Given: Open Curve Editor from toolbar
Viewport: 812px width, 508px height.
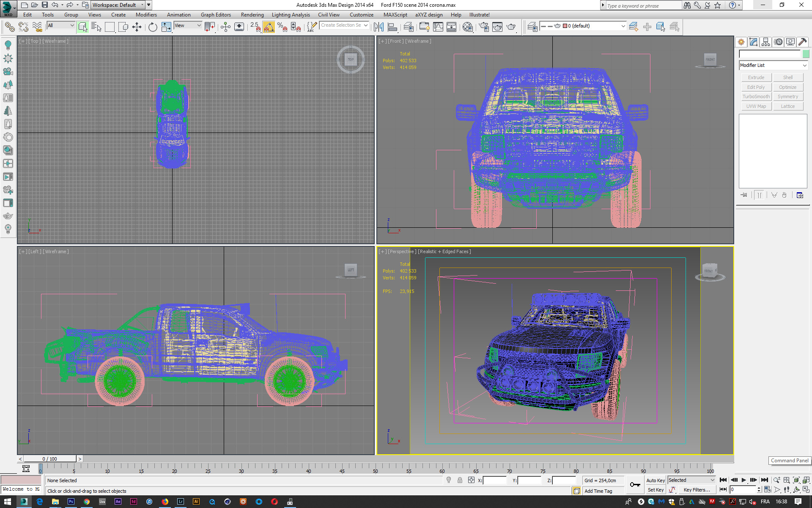Looking at the screenshot, I should (438, 27).
